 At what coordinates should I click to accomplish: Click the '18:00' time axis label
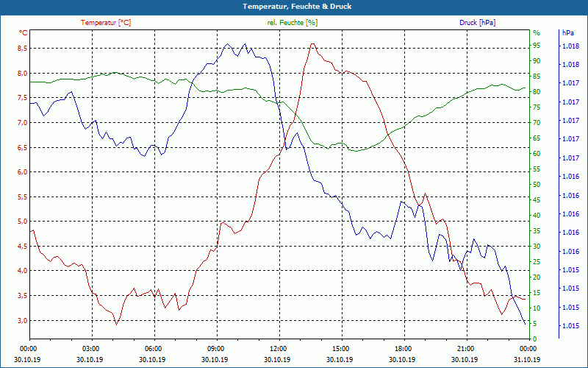pyautogui.click(x=403, y=349)
